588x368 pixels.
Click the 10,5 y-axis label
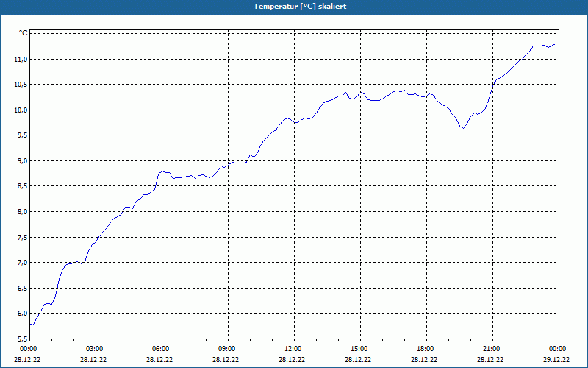coord(21,85)
